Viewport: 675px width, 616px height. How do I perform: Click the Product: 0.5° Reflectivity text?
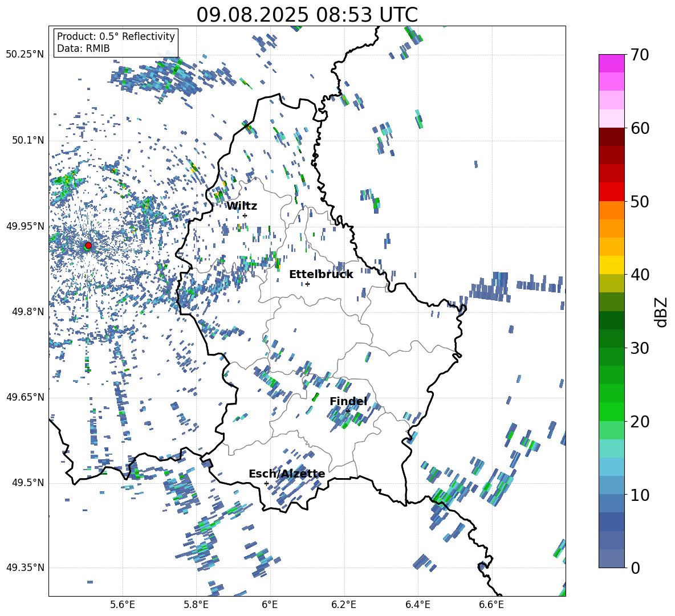tap(116, 36)
